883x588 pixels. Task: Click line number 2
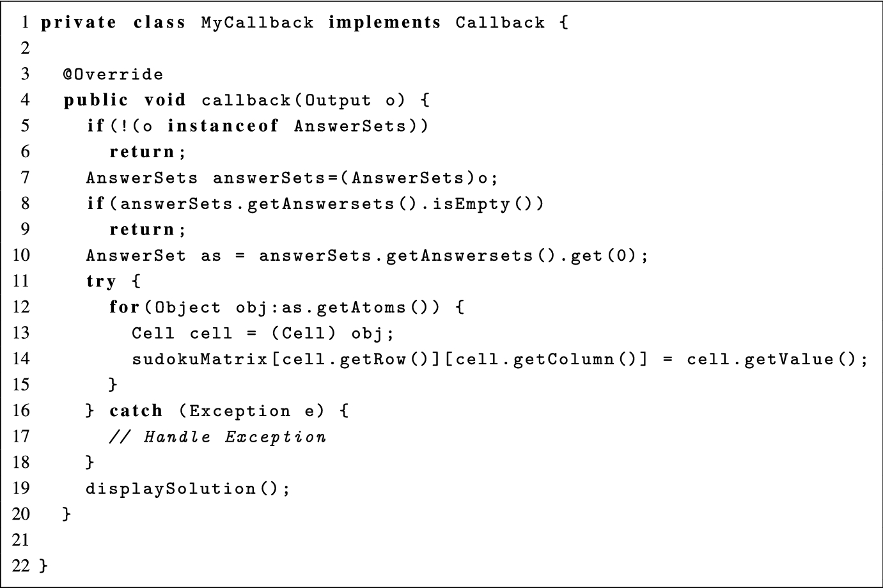(x=25, y=49)
